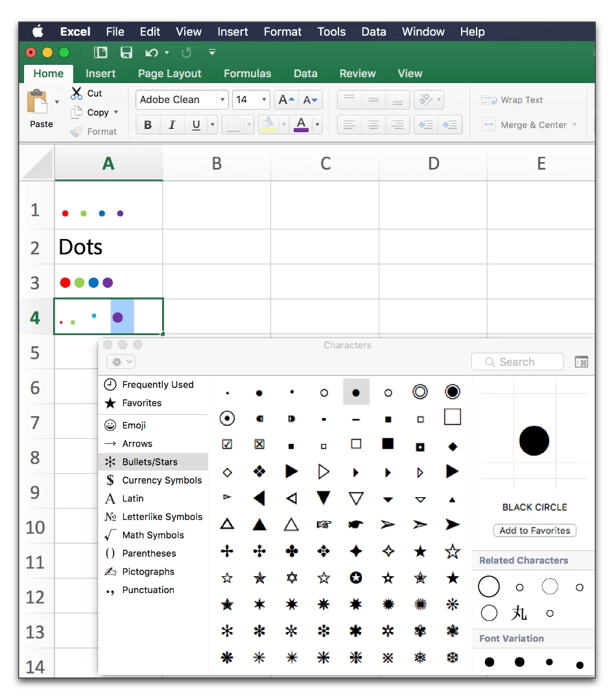Align text left
The image size is (614, 700).
coord(349,124)
